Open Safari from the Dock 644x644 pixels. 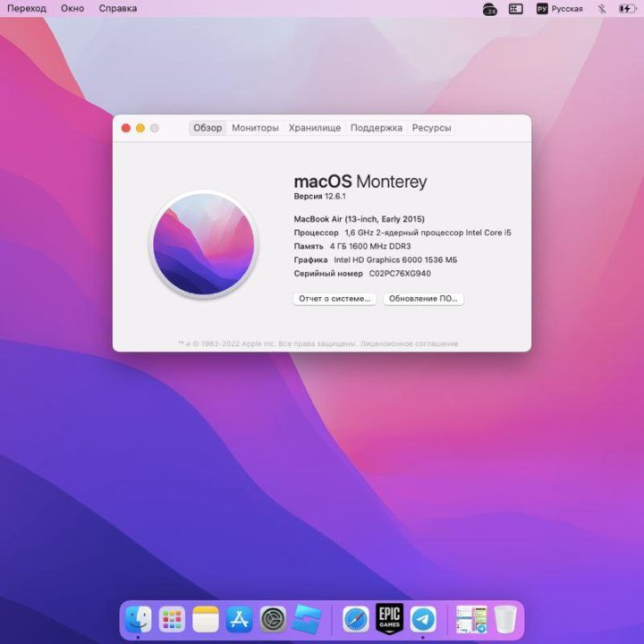356,619
